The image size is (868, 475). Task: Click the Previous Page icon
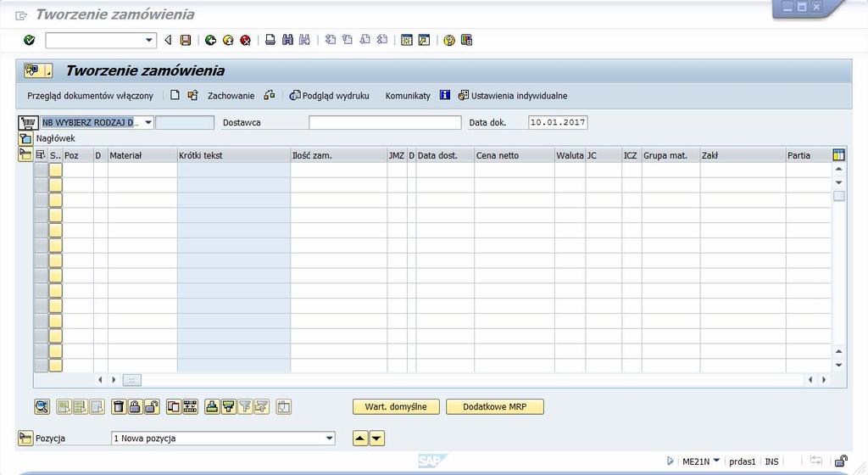pyautogui.click(x=348, y=40)
